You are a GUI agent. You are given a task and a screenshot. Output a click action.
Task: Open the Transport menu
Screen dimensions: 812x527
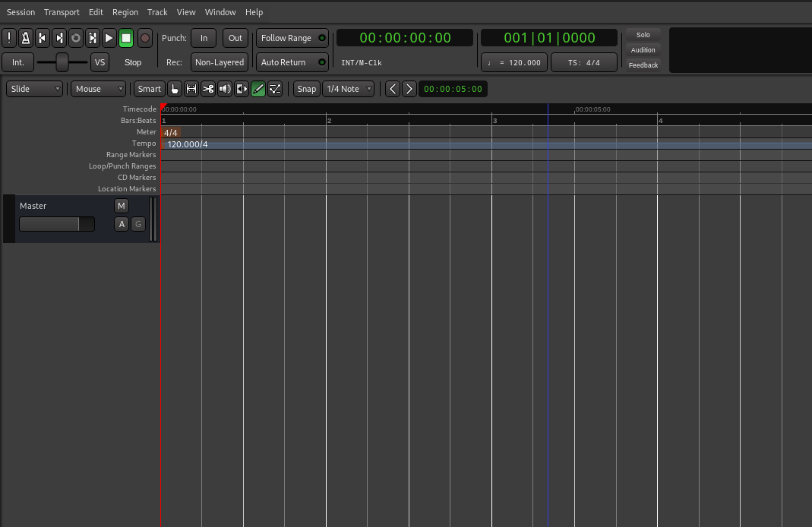(62, 12)
